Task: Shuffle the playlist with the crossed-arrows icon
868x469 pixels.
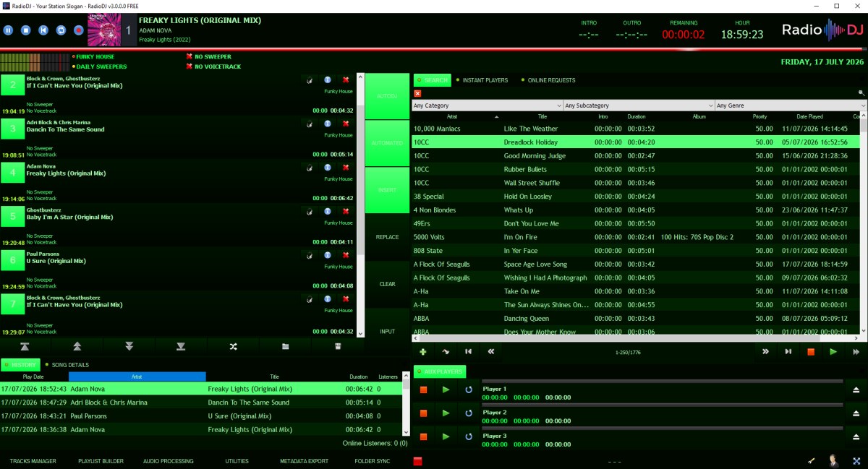Action: 233,347
